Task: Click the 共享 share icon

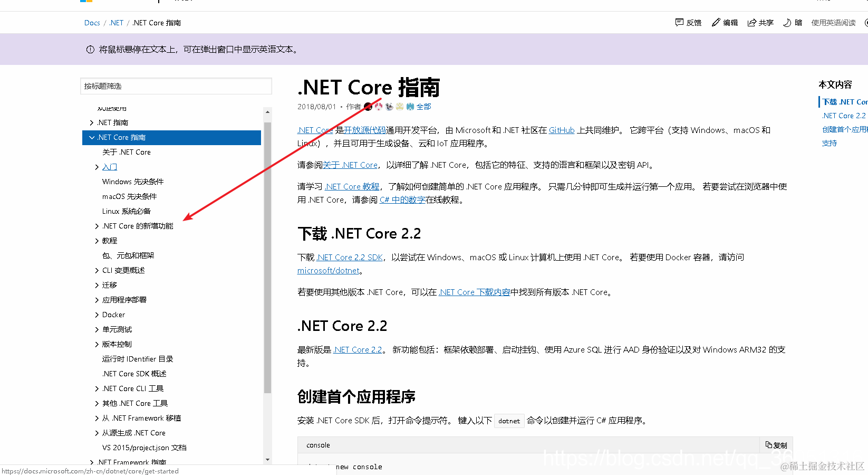Action: click(x=753, y=22)
